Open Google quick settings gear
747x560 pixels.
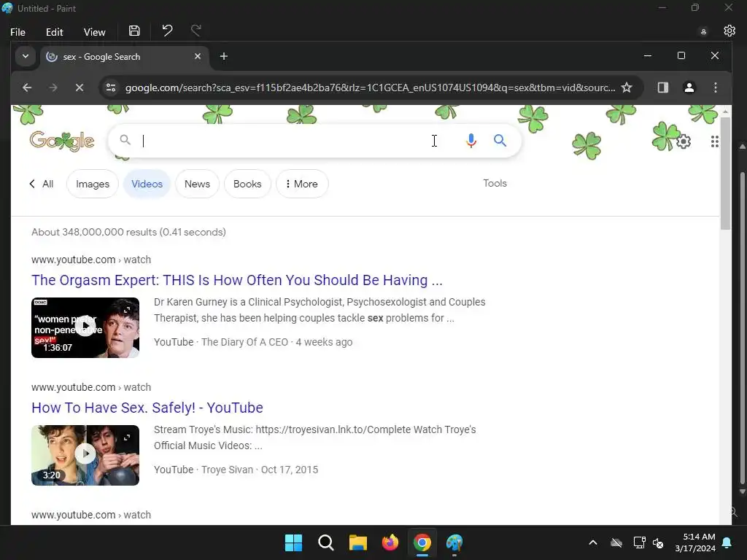pos(684,141)
